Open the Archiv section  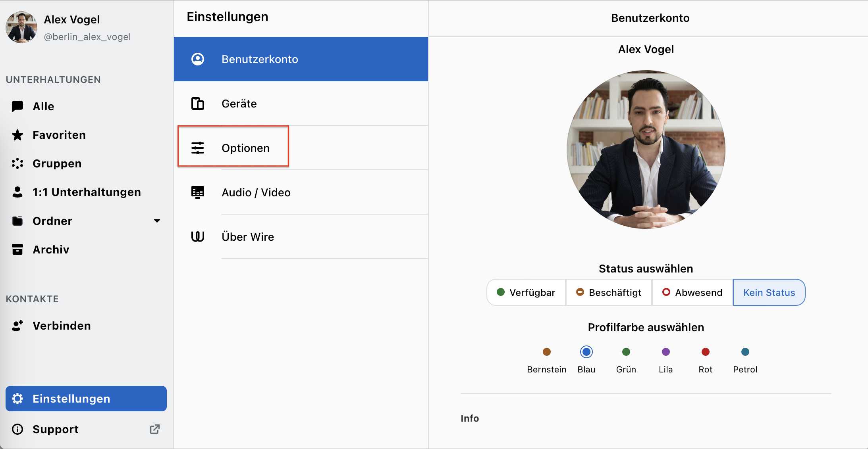click(x=86, y=249)
